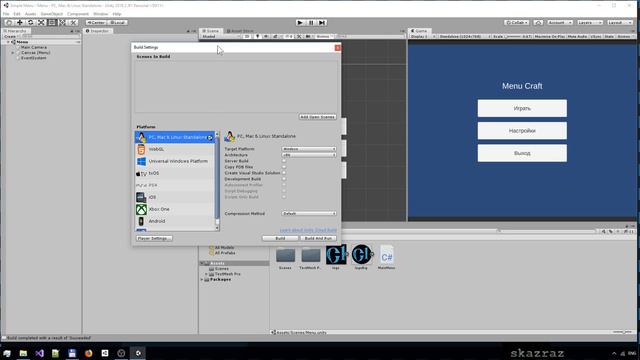Click the Build button

pos(280,238)
